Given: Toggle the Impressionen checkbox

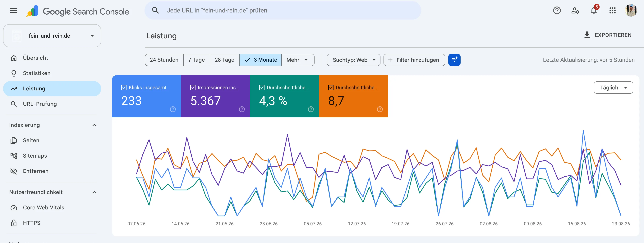Looking at the screenshot, I should (x=193, y=88).
